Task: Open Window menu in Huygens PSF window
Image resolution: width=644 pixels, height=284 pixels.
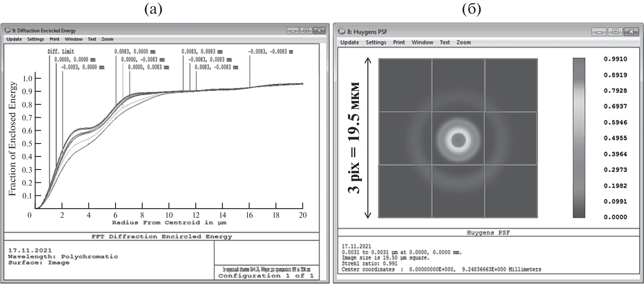Action: click(x=423, y=42)
